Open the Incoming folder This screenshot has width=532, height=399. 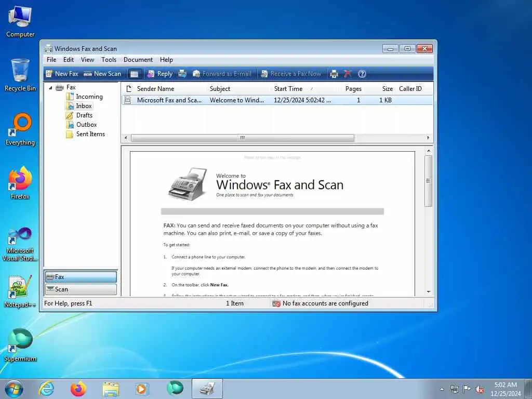pos(89,97)
